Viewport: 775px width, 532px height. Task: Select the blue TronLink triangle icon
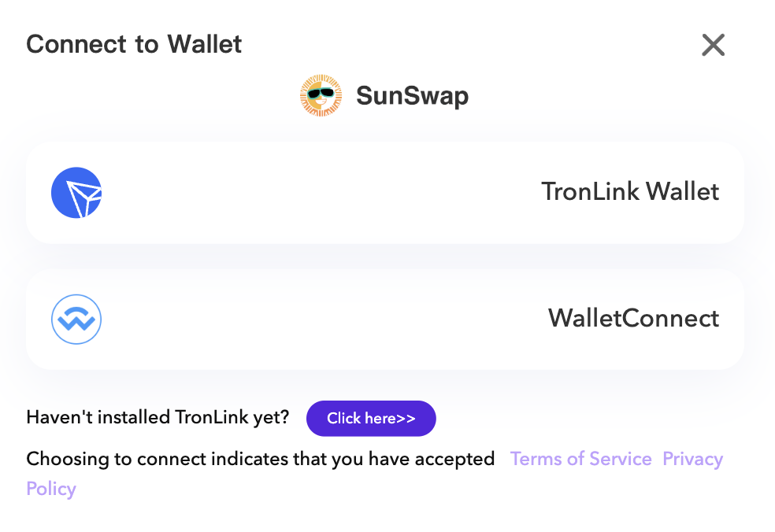coord(76,193)
